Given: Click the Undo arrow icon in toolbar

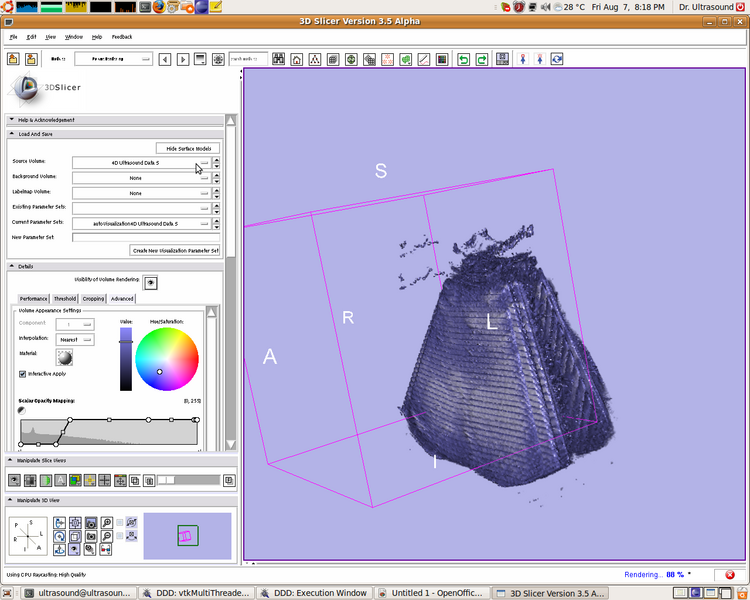Looking at the screenshot, I should click(x=463, y=59).
